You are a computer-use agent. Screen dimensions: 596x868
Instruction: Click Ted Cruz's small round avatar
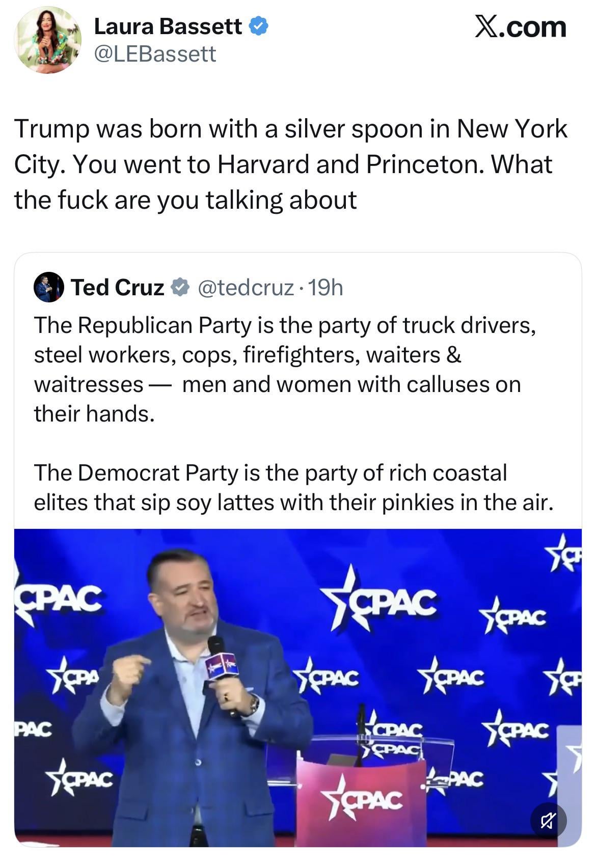tap(48, 287)
